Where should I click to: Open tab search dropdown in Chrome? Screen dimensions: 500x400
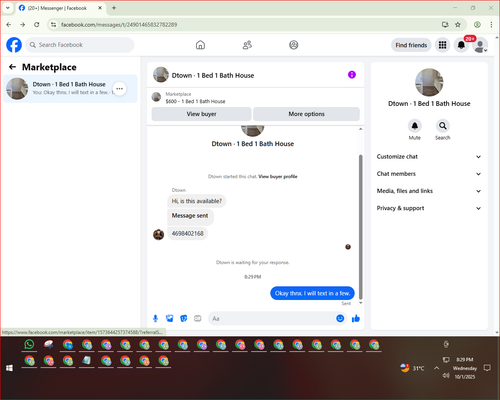point(7,8)
